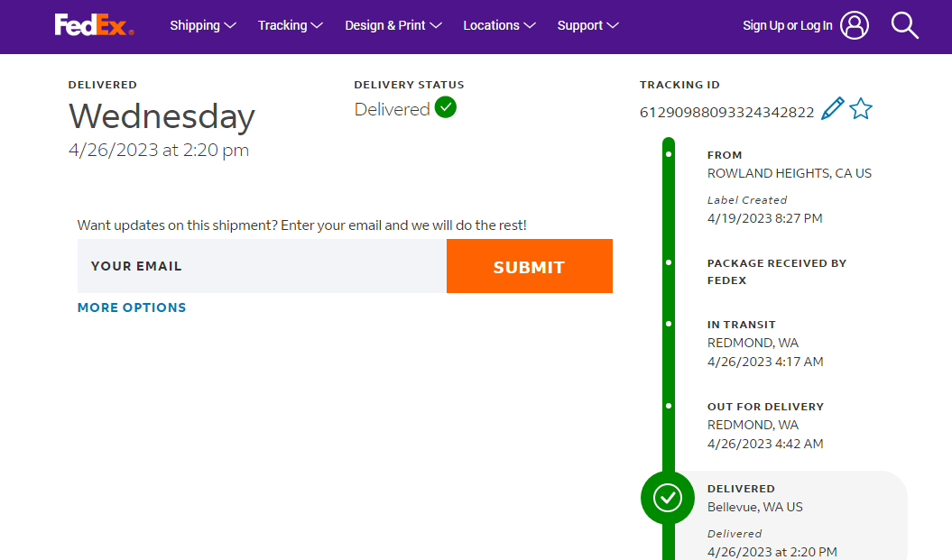Open the search magnifier icon
The image size is (952, 560).
pyautogui.click(x=904, y=25)
